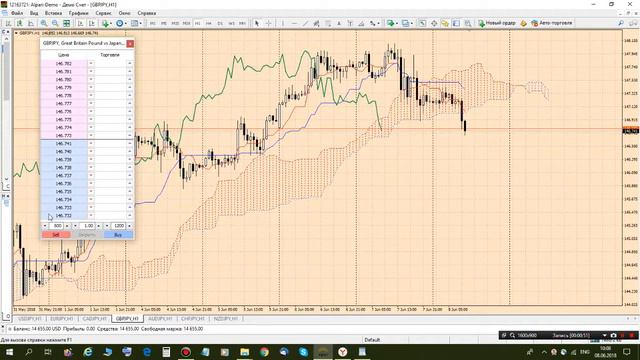
Task: Toggle the Авто-торговля button
Action: click(x=552, y=23)
